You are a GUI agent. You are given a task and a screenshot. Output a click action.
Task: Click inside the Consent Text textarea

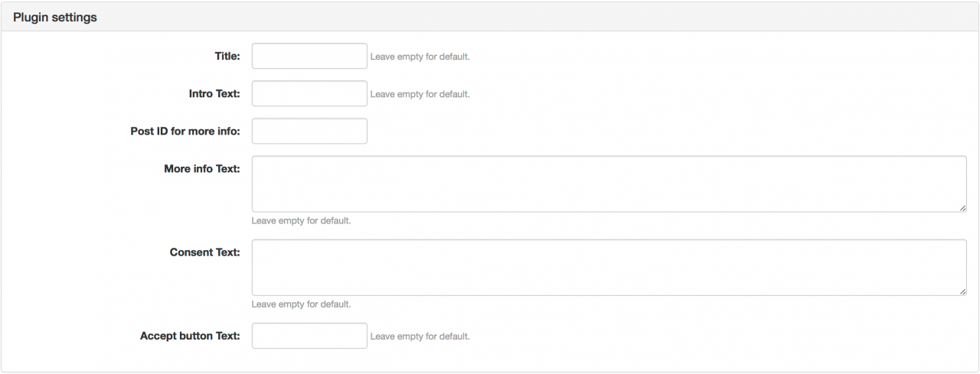[609, 267]
